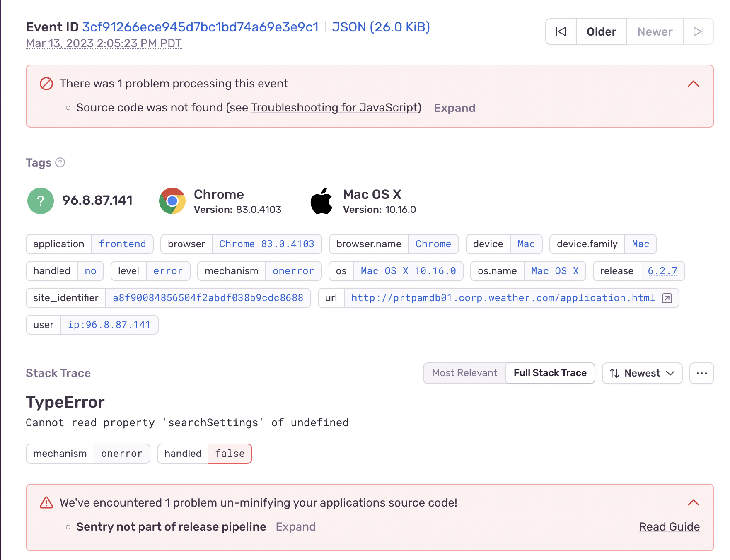
Task: Click the skip-to-oldest event icon
Action: [561, 31]
